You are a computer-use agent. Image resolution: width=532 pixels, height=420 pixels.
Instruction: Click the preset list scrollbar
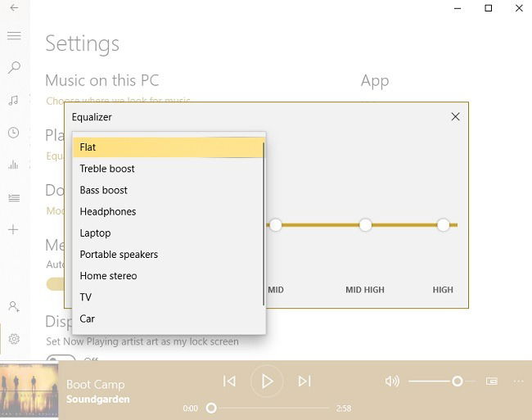264,224
